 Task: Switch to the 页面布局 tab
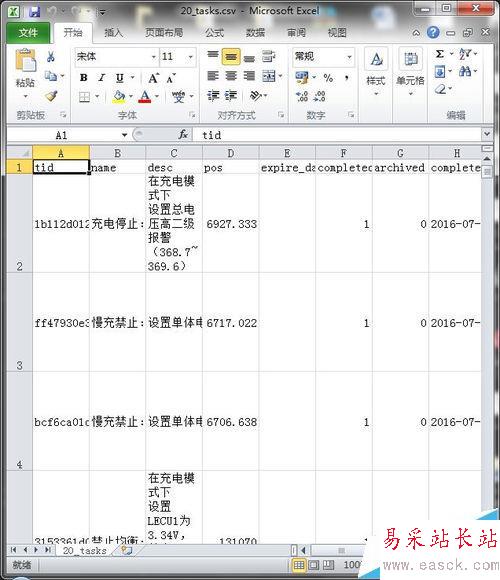click(164, 33)
